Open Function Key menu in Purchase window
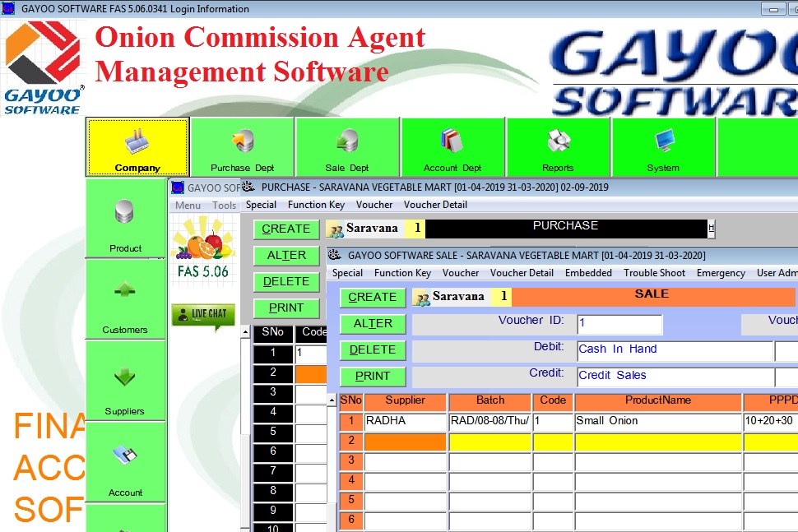 tap(316, 205)
